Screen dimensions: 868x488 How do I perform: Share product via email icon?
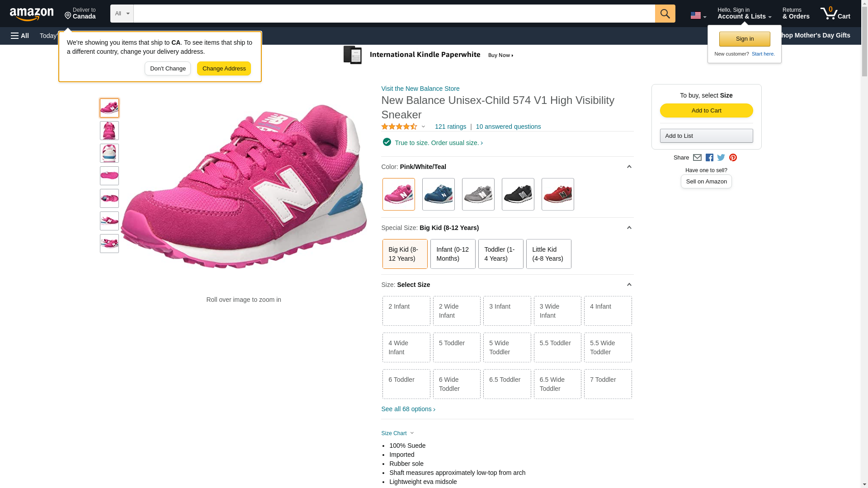pyautogui.click(x=697, y=158)
